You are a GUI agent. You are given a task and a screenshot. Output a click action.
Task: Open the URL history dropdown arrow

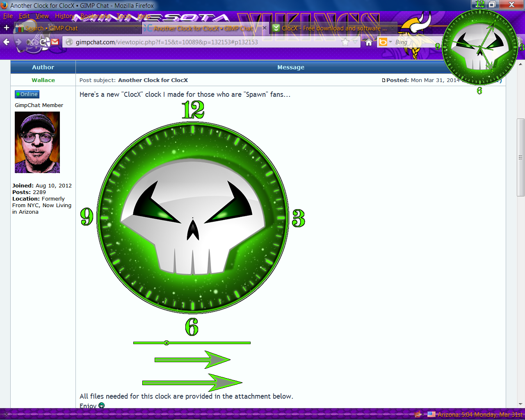[355, 42]
